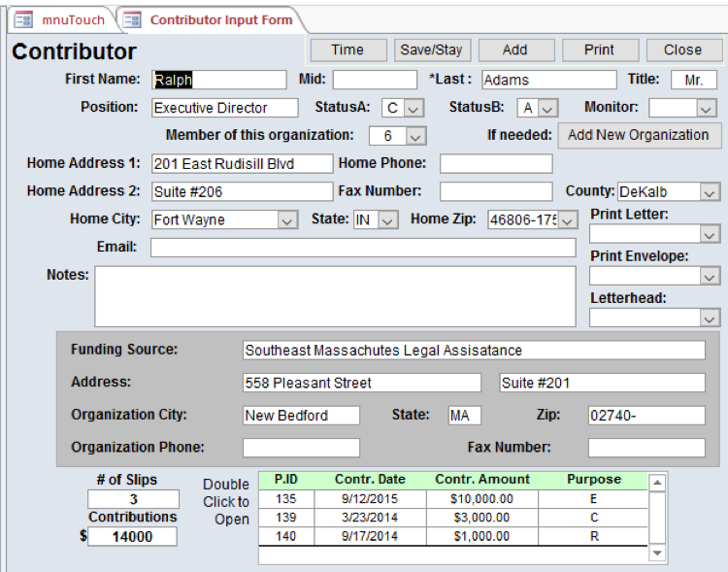The height and width of the screenshot is (572, 728).
Task: Click inside the Notes text box
Action: [x=334, y=296]
